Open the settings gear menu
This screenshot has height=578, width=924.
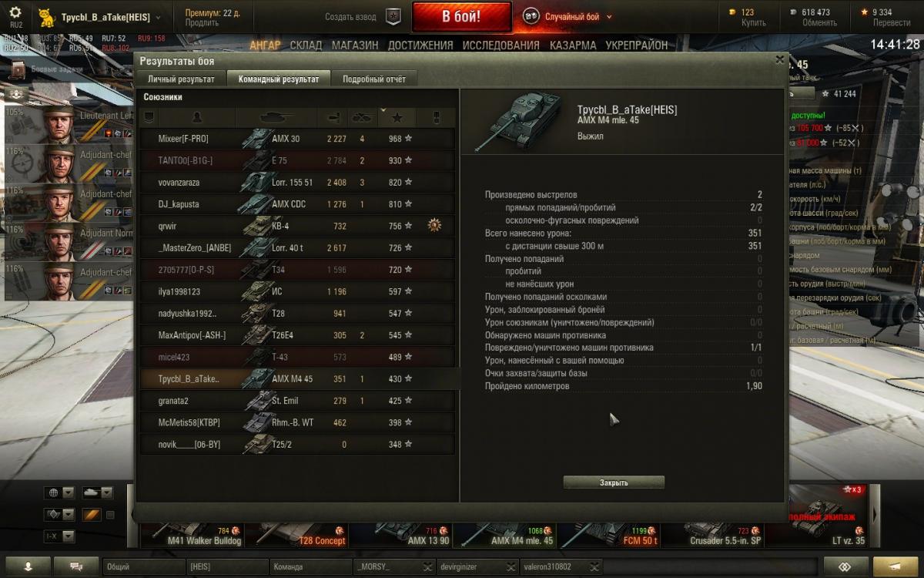click(15, 13)
